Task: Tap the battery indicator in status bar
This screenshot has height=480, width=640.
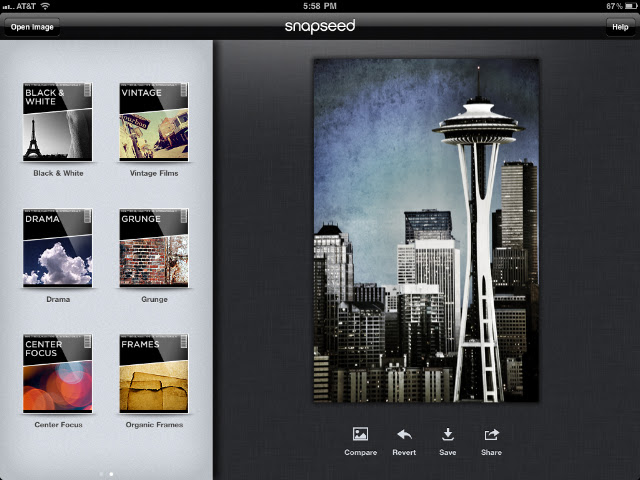Action: pyautogui.click(x=631, y=6)
